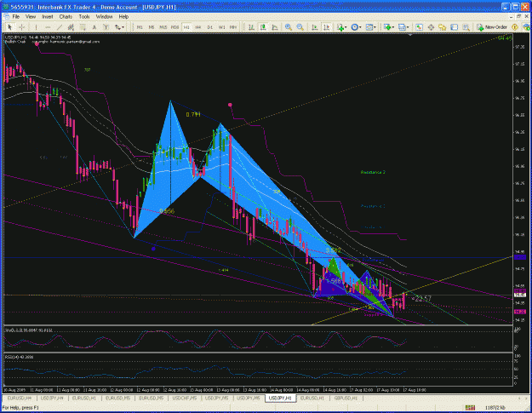
Task: Pick the Draw Vertical Line tool
Action: click(x=36, y=27)
